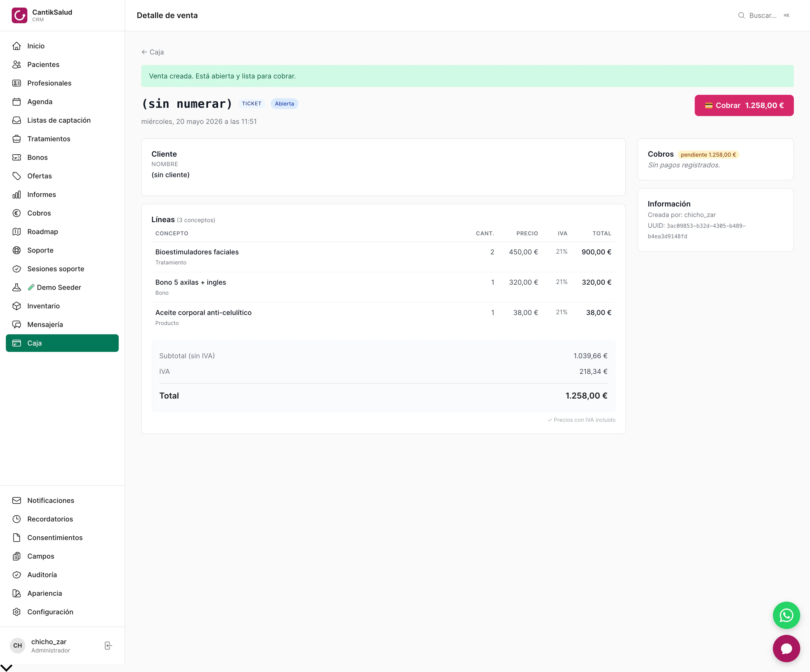Image resolution: width=810 pixels, height=672 pixels.
Task: Click the Cobros euro icon
Action: coord(17,213)
